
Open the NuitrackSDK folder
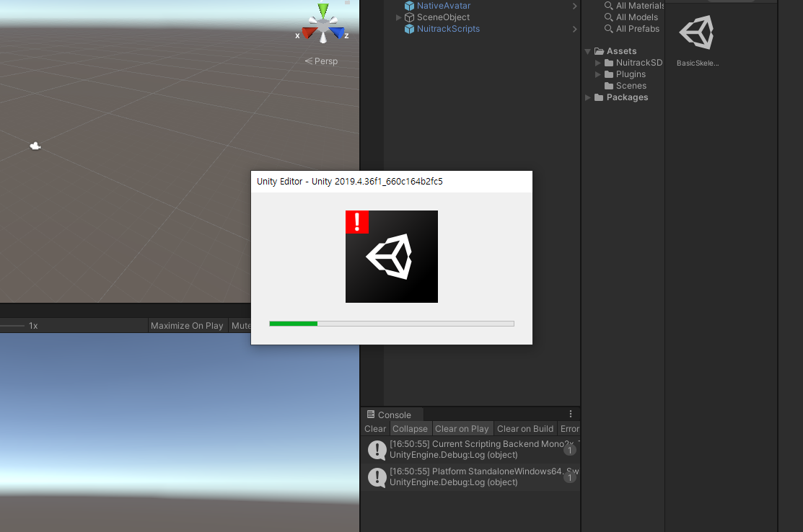(x=639, y=63)
